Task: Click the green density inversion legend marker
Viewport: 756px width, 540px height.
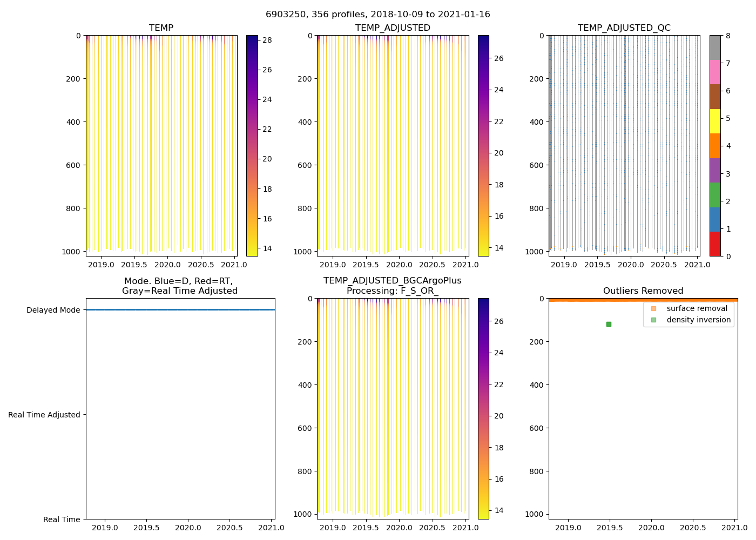Action: (653, 320)
